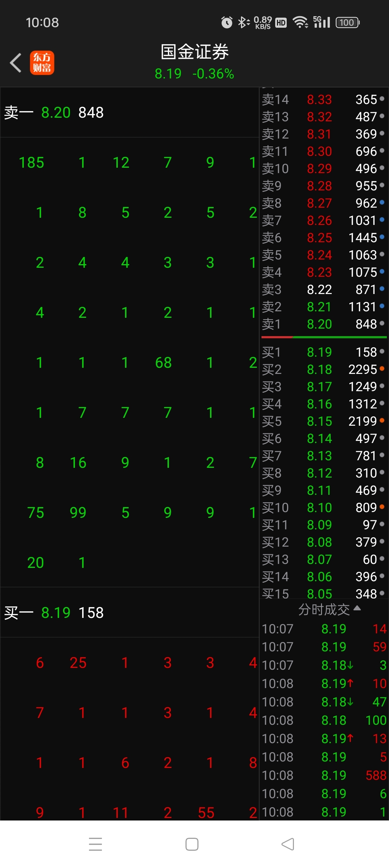Tap the blue dot beside 卖2 1131
This screenshot has width=389, height=868.
coord(382,306)
